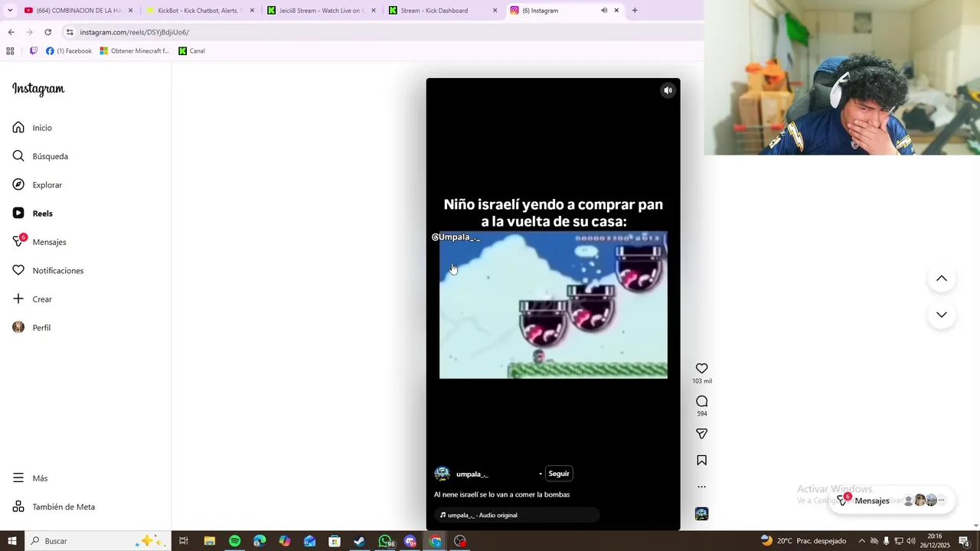This screenshot has width=980, height=551.
Task: Go to previous reel up arrow
Action: coord(942,279)
